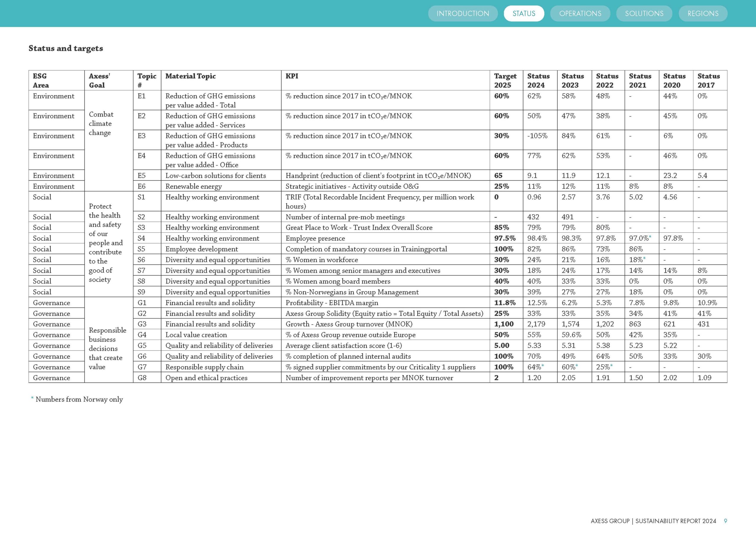Switch to the OPERATIONS tab

click(580, 14)
